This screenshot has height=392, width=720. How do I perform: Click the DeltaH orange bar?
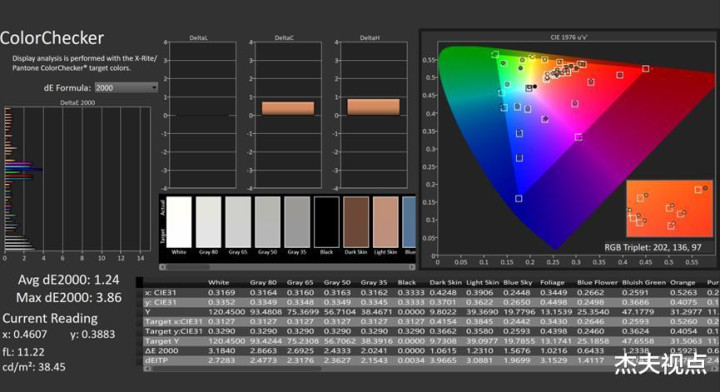373,107
